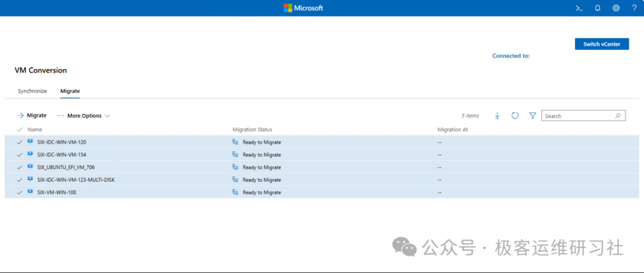The width and height of the screenshot is (644, 273).
Task: Expand the More Options dropdown
Action: pos(84,116)
